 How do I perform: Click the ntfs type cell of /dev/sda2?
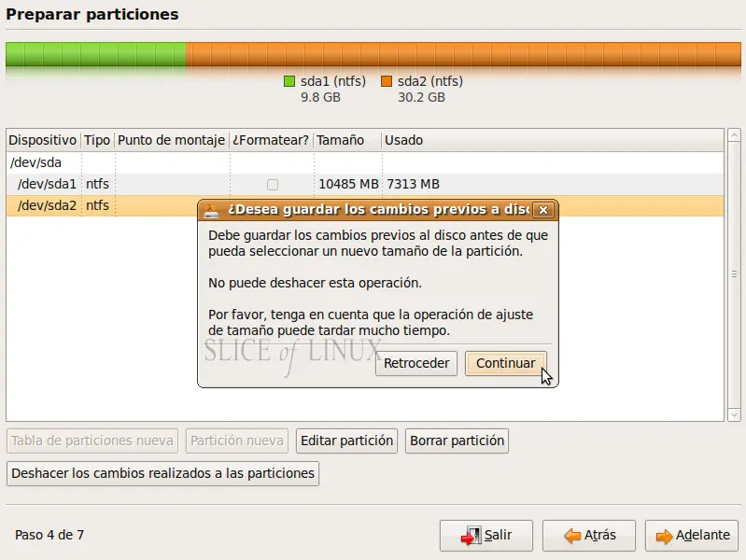97,205
